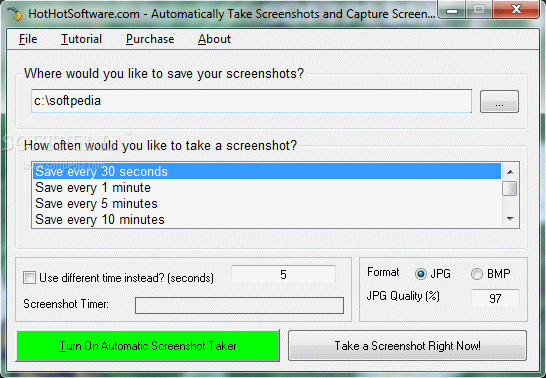The height and width of the screenshot is (378, 546).
Task: Open the Purchase menu
Action: pos(150,39)
